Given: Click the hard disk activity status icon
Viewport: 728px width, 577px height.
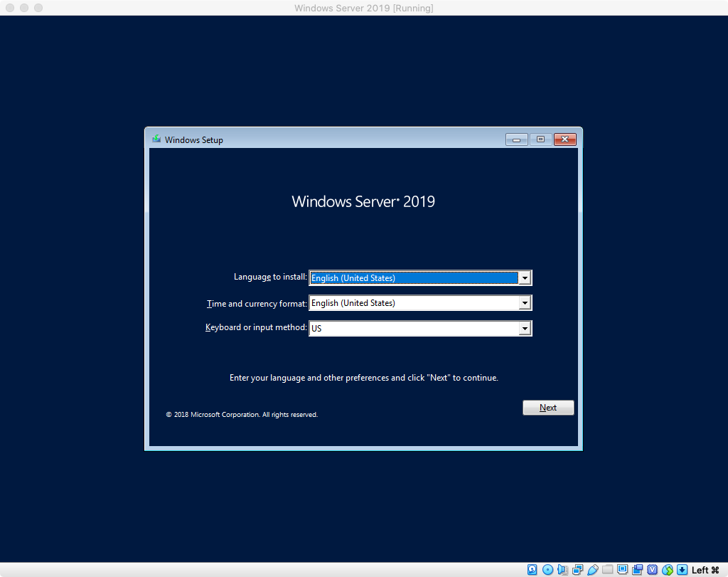Looking at the screenshot, I should (x=532, y=570).
